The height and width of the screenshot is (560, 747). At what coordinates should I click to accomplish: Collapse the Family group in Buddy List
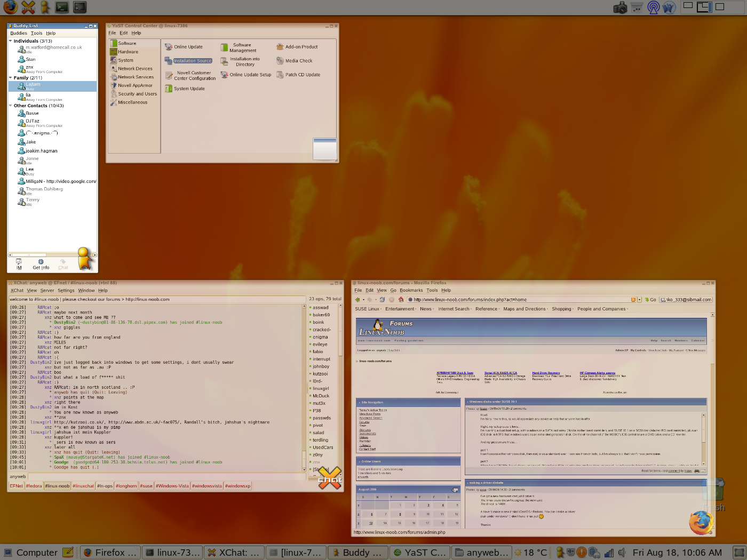[x=10, y=78]
